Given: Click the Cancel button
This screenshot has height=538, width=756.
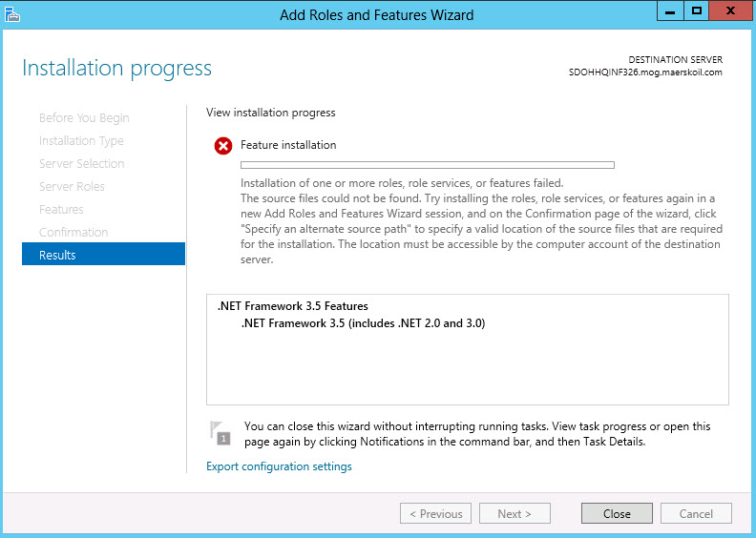Looking at the screenshot, I should tap(696, 513).
